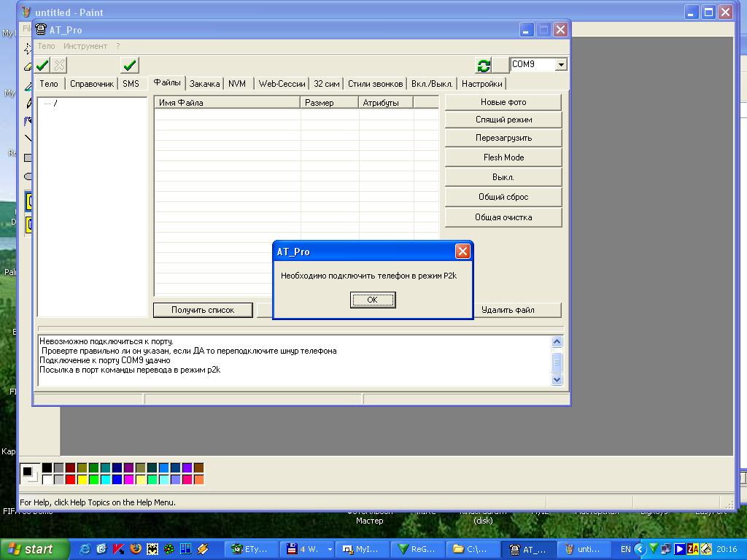Image resolution: width=747 pixels, height=560 pixels.
Task: Launch Internet Explorer from the quick launch bar
Action: (85, 549)
